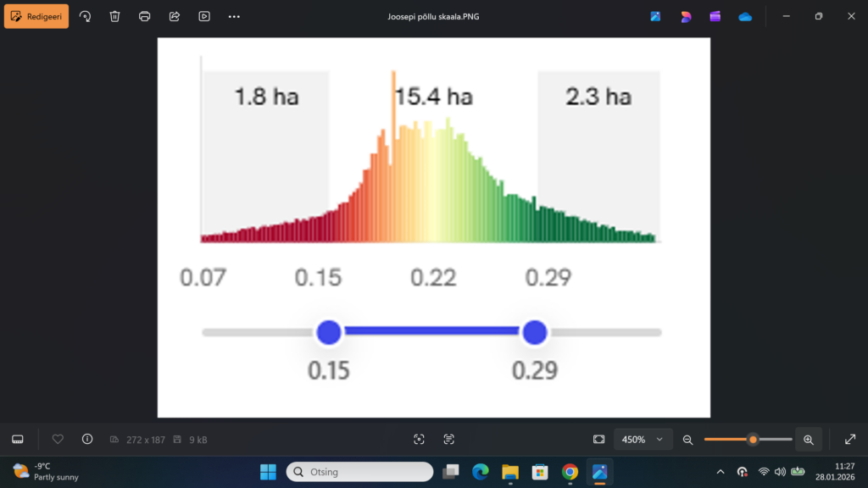Screen dimensions: 868x488
Task: Print the image with the printer icon
Action: tap(144, 16)
